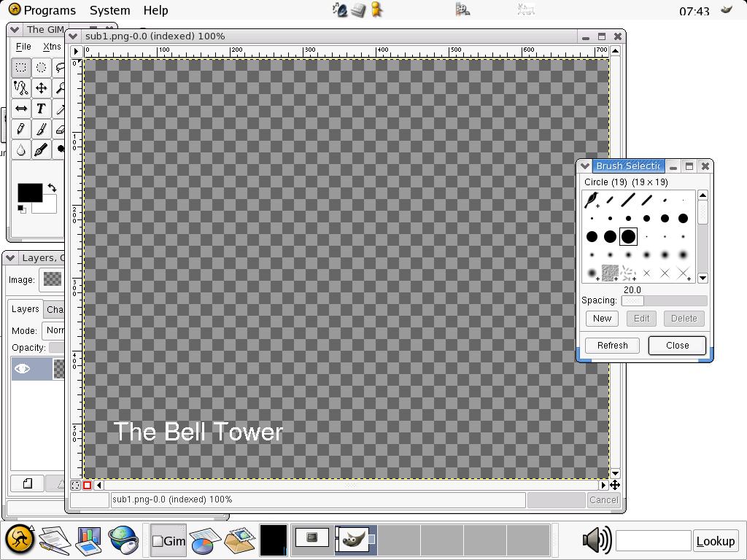747x560 pixels.
Task: Choose the Bezier Paths tool
Action: pos(21,88)
